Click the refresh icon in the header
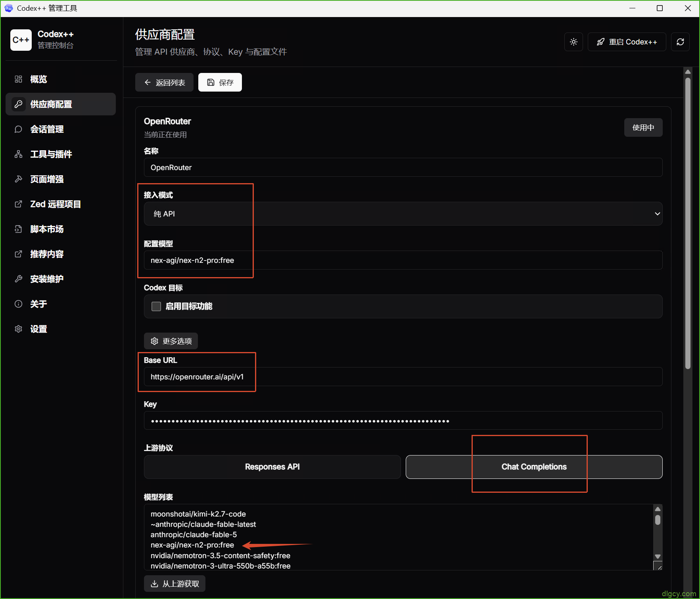 click(680, 42)
